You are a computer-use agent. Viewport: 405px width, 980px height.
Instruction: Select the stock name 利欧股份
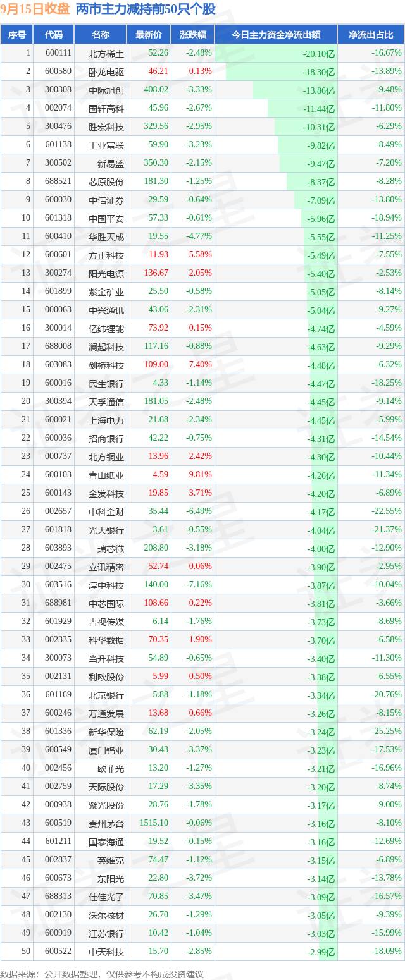coord(106,677)
